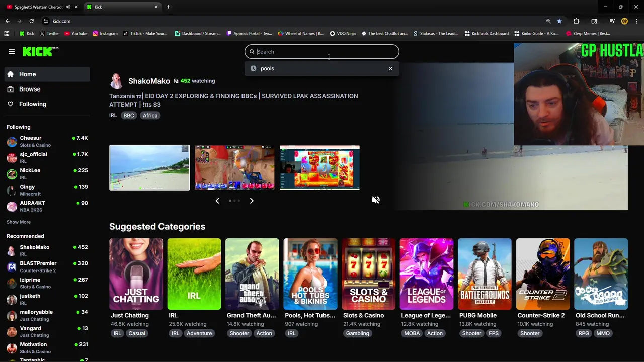
Task: Open AURA4KT's channel
Action: 47,206
